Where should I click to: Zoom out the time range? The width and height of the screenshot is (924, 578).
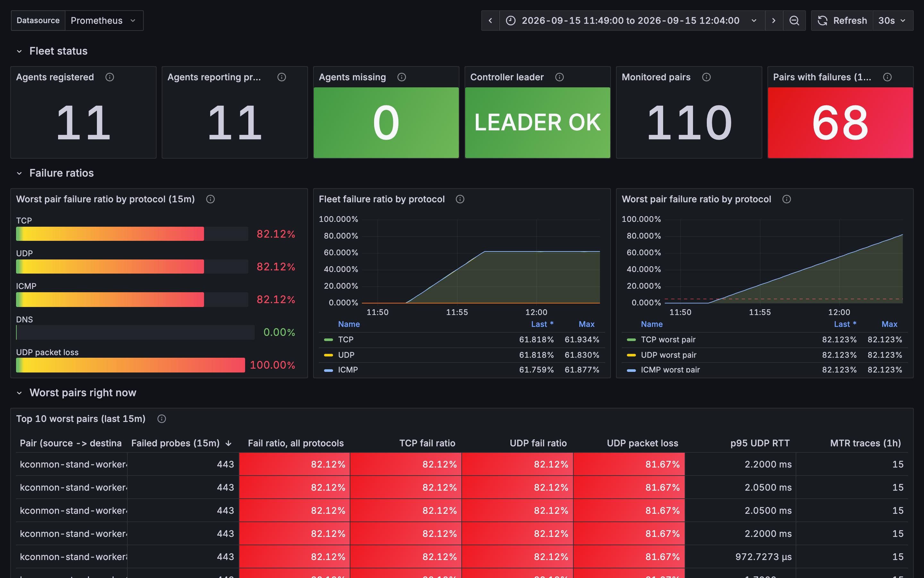(794, 21)
